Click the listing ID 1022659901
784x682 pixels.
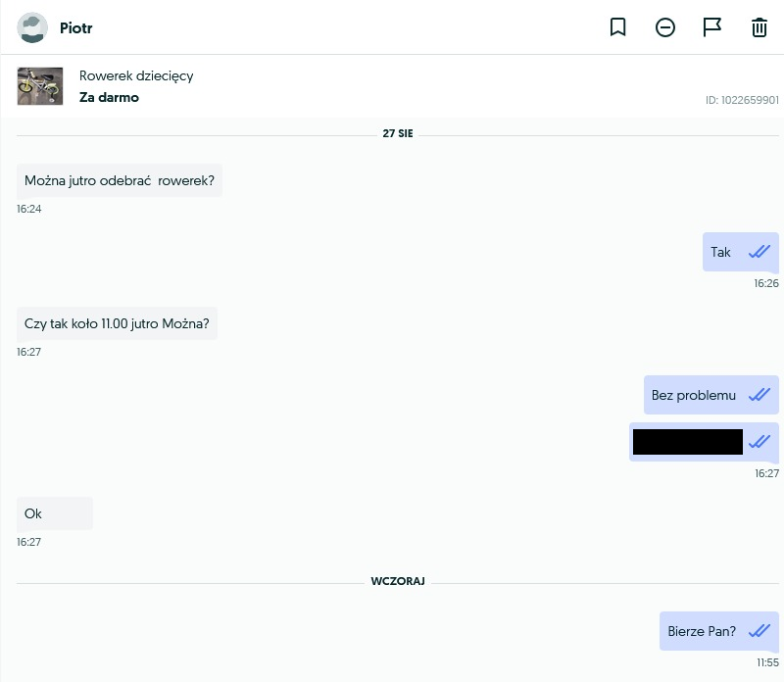pos(742,100)
